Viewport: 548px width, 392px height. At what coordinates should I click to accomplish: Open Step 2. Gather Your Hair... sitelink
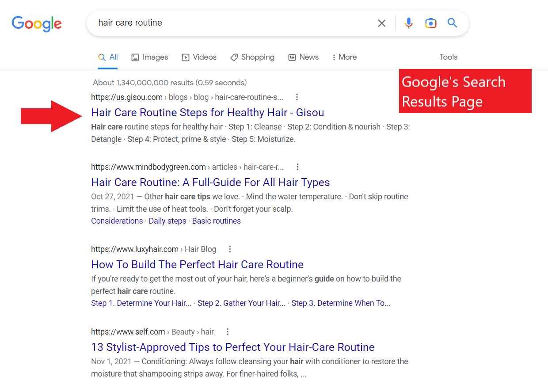pyautogui.click(x=241, y=303)
